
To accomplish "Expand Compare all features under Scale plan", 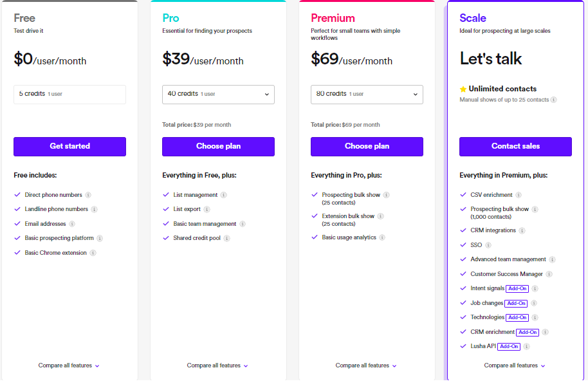I will click(515, 365).
